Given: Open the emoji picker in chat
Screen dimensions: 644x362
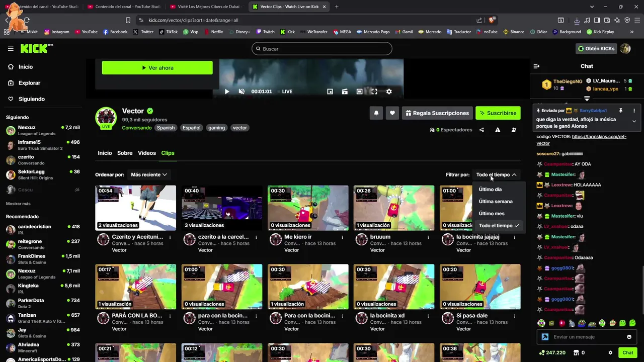Looking at the screenshot, I should (629, 337).
